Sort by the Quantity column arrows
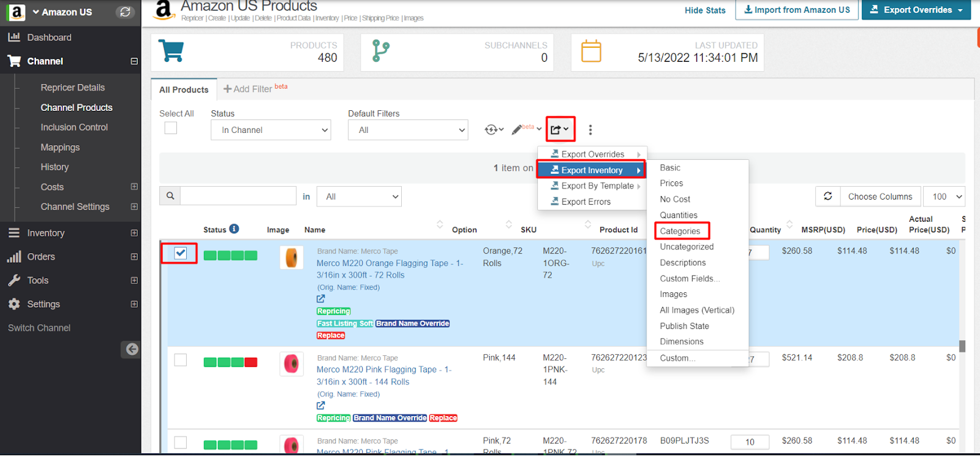Screen dimensions: 980x457 click(790, 224)
